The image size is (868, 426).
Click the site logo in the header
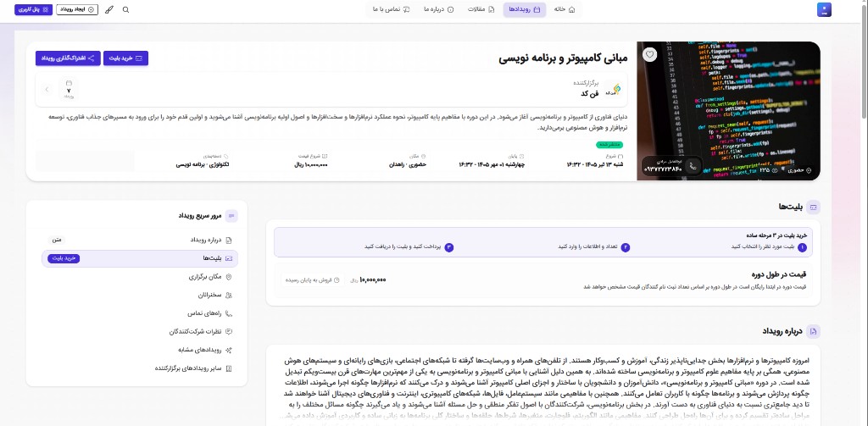tap(824, 10)
